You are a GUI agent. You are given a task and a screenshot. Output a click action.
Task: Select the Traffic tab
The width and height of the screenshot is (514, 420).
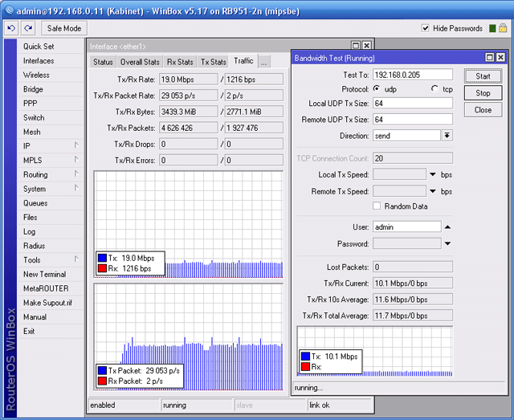coord(243,61)
